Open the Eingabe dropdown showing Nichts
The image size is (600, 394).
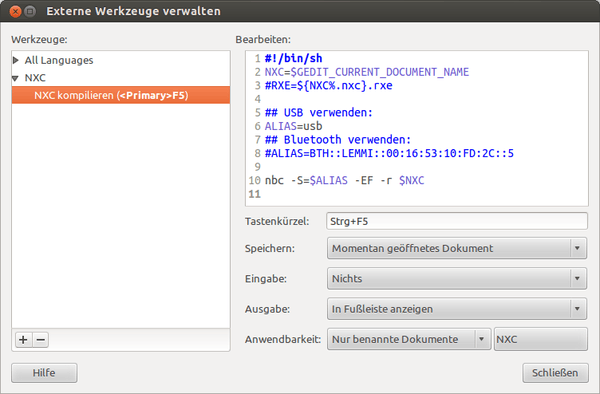pos(457,278)
